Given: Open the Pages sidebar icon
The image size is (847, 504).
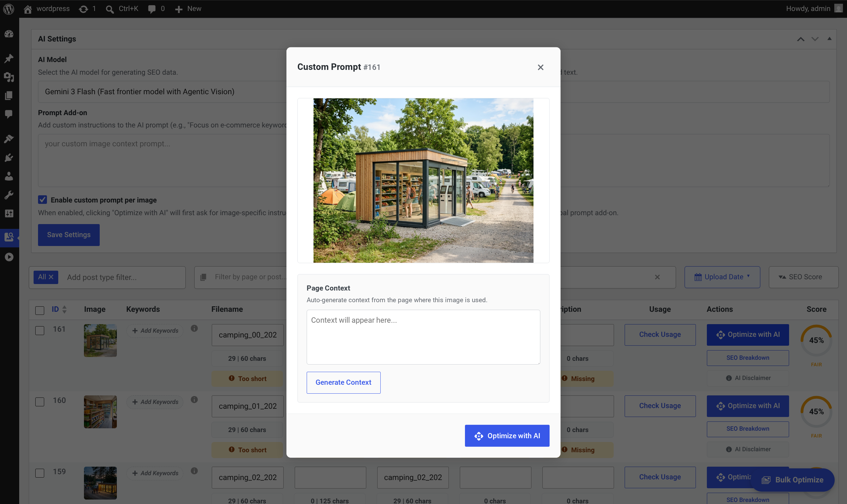Looking at the screenshot, I should click(x=9, y=96).
